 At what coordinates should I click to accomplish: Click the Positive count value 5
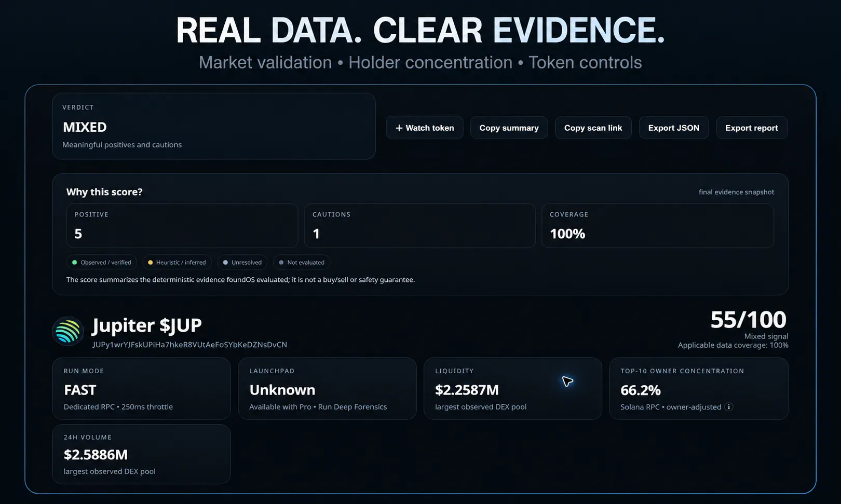click(x=78, y=234)
